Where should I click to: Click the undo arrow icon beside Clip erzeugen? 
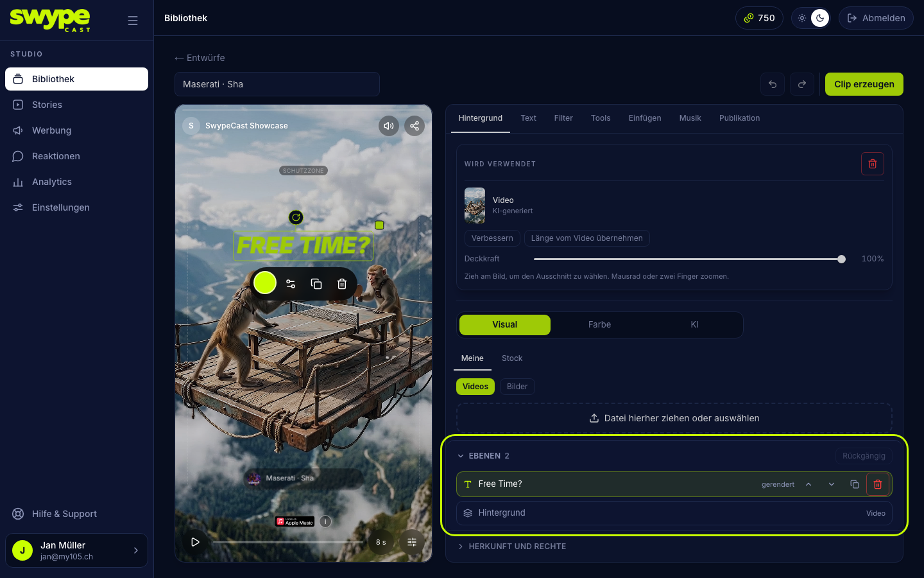[773, 84]
